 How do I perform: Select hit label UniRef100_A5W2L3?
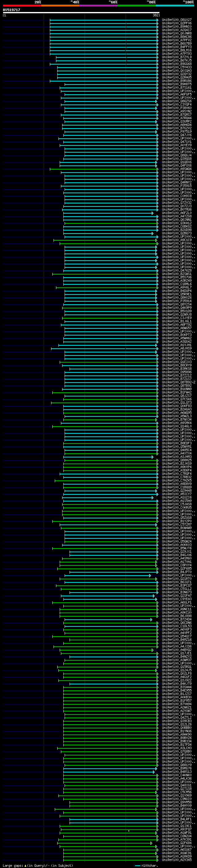(177, 416)
